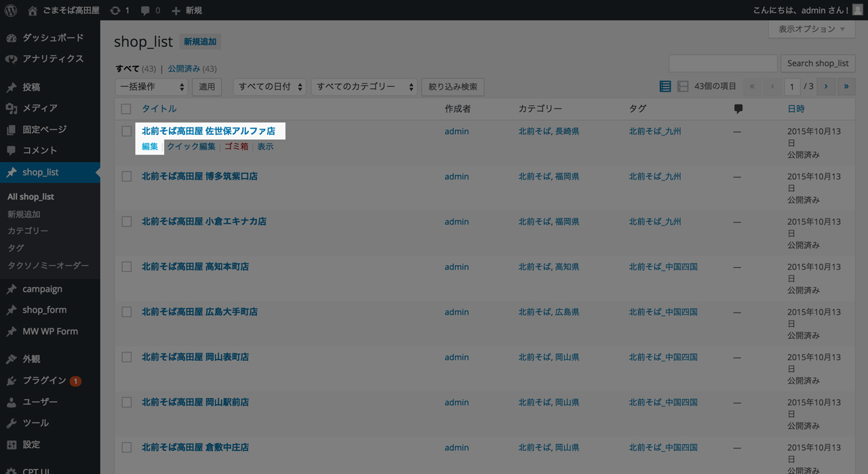
Task: Open カテゴリー in the sidebar submenu
Action: tap(28, 231)
